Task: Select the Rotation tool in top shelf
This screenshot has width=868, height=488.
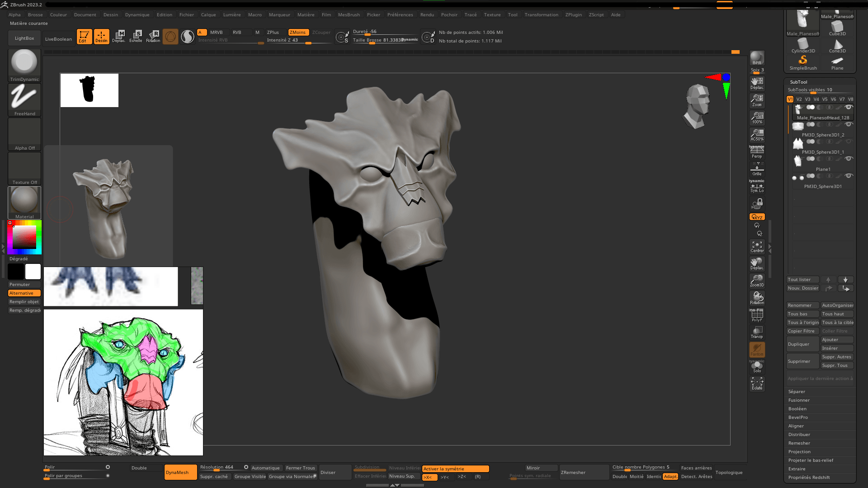Action: point(153,37)
